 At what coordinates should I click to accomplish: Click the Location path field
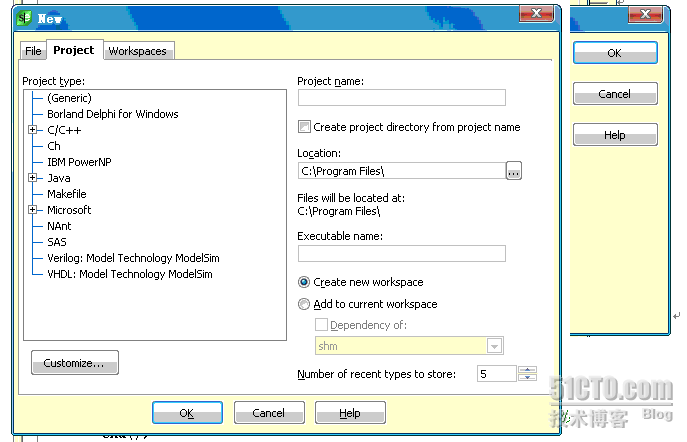[402, 170]
